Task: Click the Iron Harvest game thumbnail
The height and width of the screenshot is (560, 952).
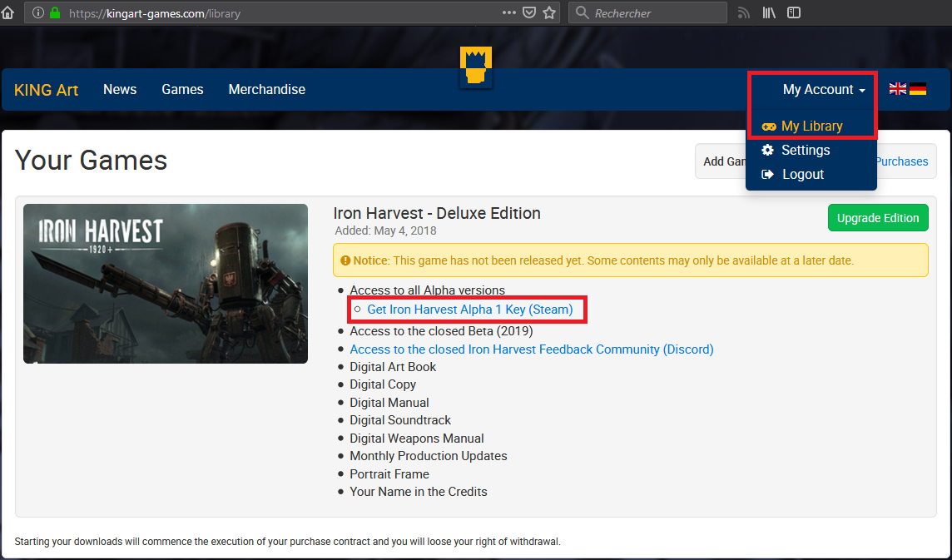Action: pos(166,284)
